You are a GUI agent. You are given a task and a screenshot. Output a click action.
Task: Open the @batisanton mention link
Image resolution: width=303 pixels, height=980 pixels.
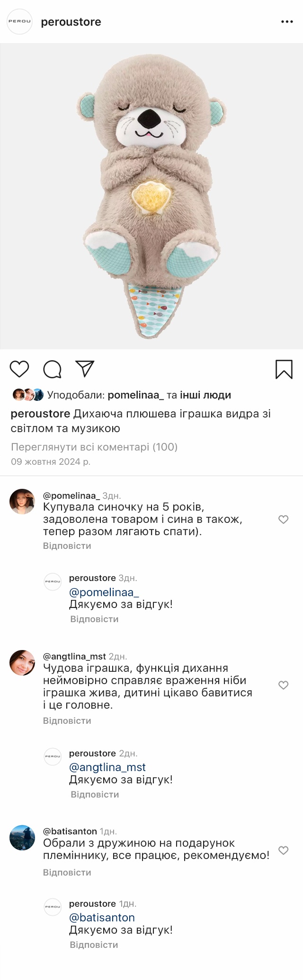tap(102, 918)
